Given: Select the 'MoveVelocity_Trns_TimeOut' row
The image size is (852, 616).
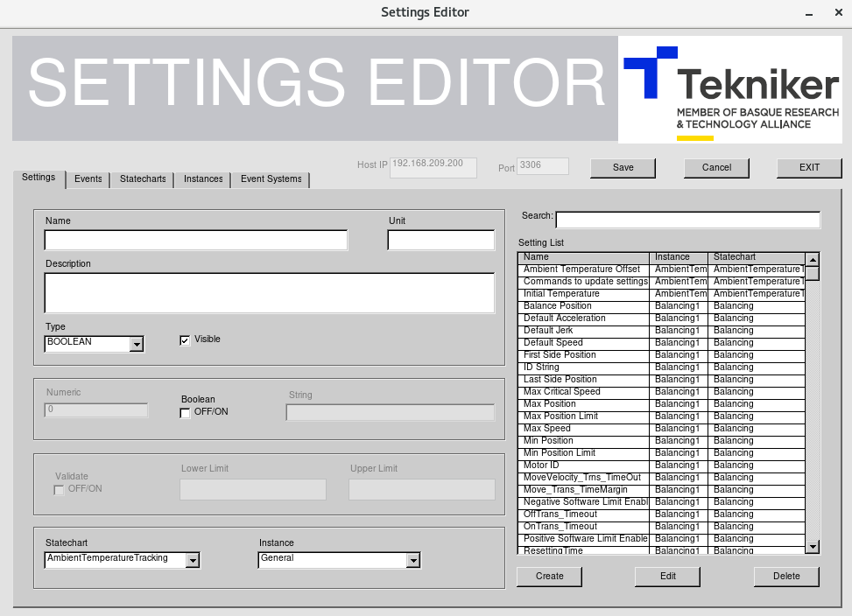Looking at the screenshot, I should point(661,478).
